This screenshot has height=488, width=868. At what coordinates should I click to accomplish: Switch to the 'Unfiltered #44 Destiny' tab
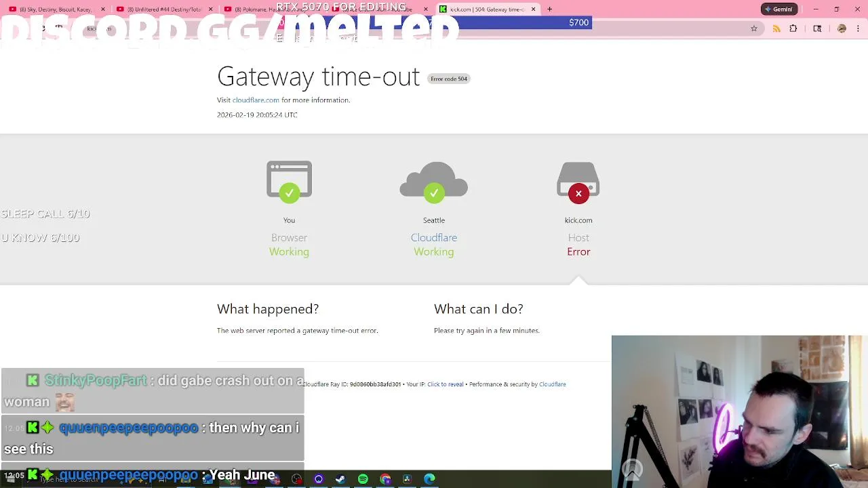165,9
